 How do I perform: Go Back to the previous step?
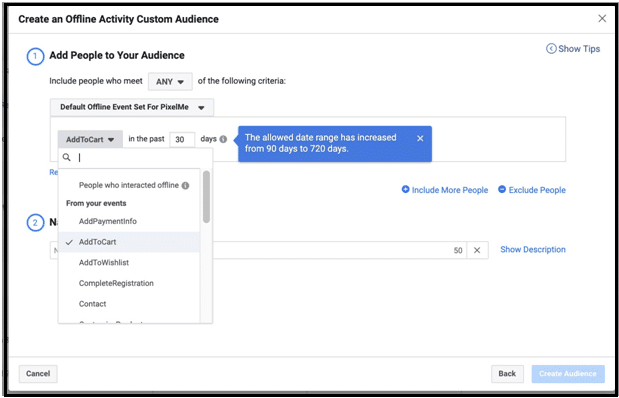507,374
